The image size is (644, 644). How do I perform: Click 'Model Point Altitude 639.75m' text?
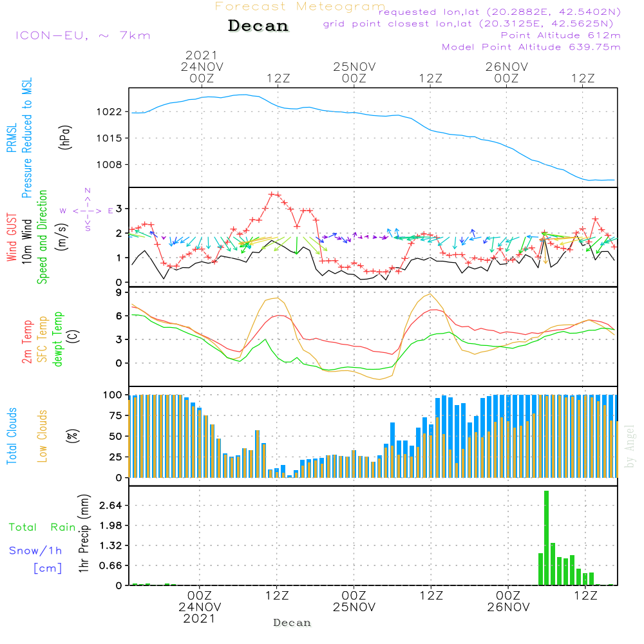click(531, 47)
